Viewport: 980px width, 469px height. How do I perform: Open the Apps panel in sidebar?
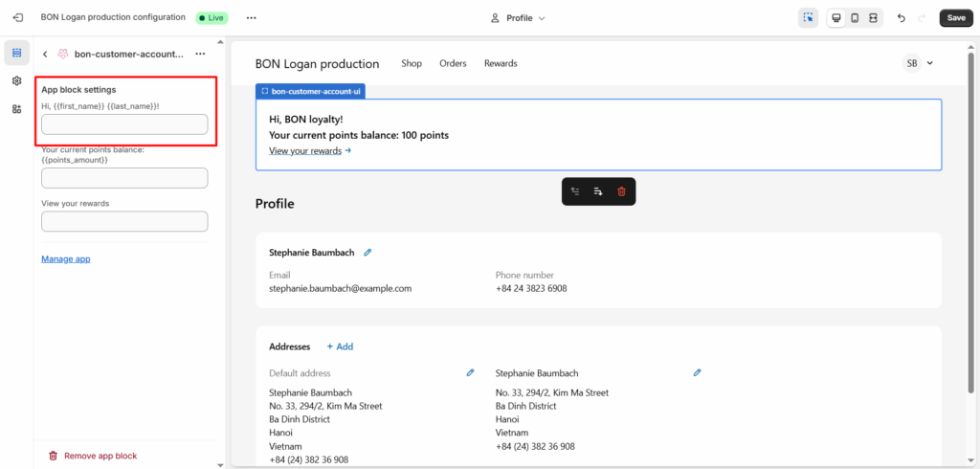(x=16, y=109)
